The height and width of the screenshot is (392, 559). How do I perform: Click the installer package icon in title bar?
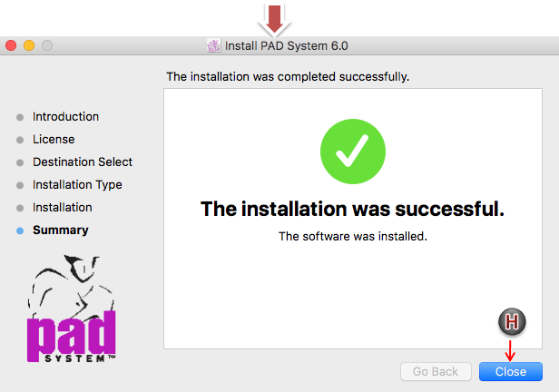click(x=213, y=44)
